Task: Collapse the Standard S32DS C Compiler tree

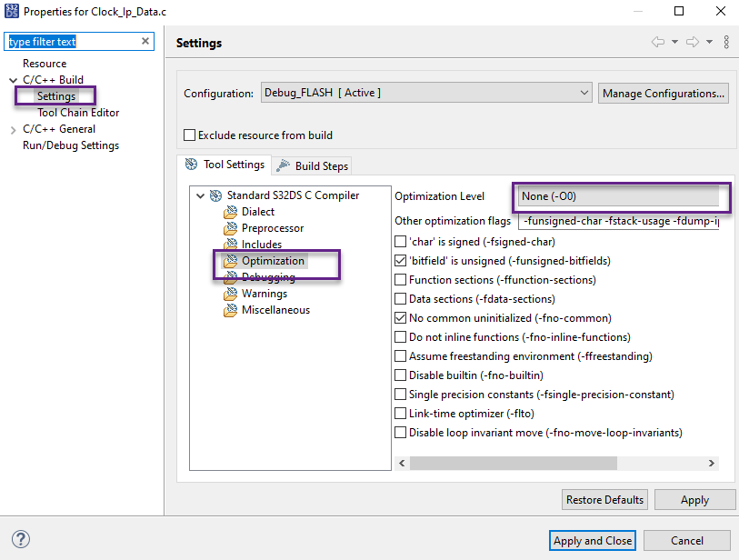Action: pyautogui.click(x=201, y=195)
